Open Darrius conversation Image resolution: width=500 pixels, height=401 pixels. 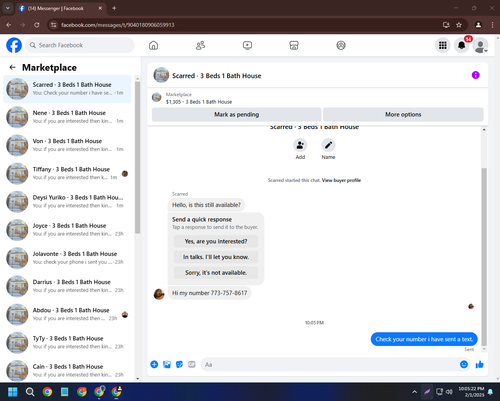(67, 286)
